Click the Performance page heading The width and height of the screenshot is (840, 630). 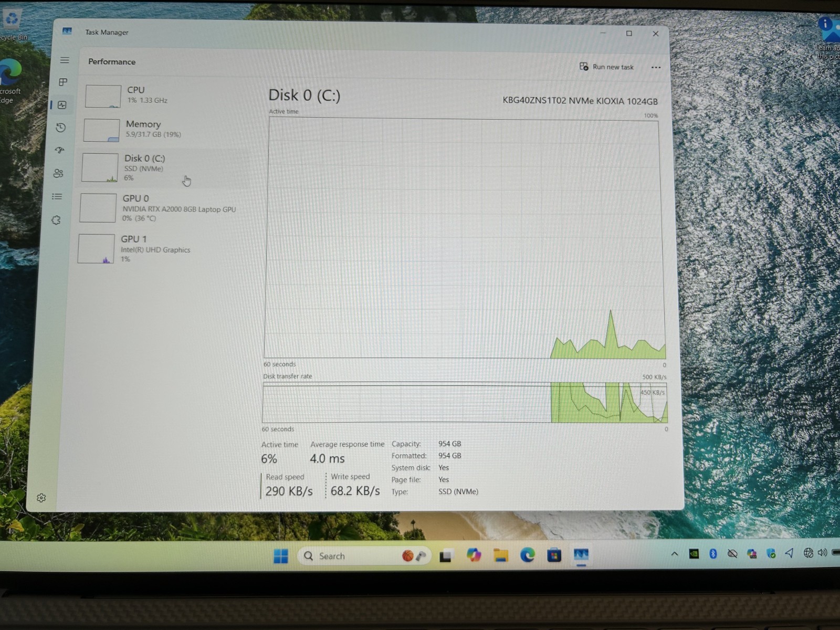112,61
